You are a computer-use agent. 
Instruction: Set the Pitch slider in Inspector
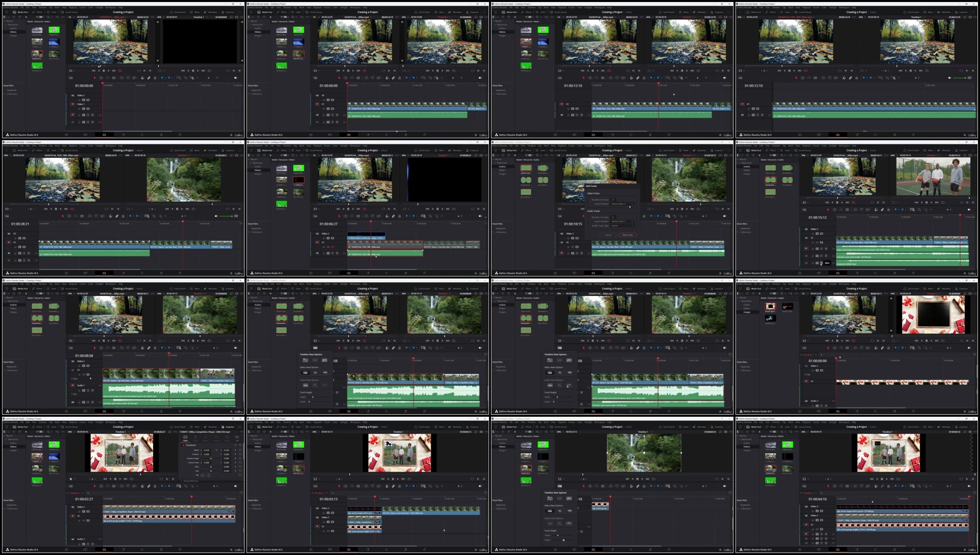(x=210, y=466)
